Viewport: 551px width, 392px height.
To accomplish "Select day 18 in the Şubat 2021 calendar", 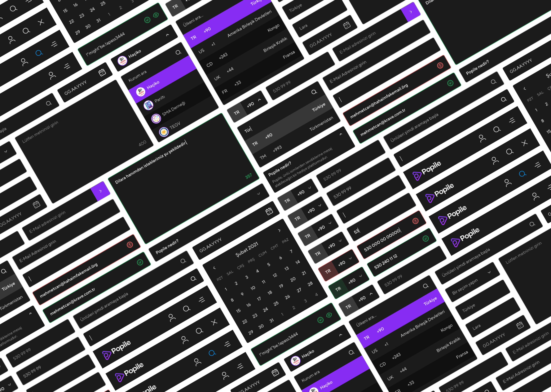I will (270, 292).
